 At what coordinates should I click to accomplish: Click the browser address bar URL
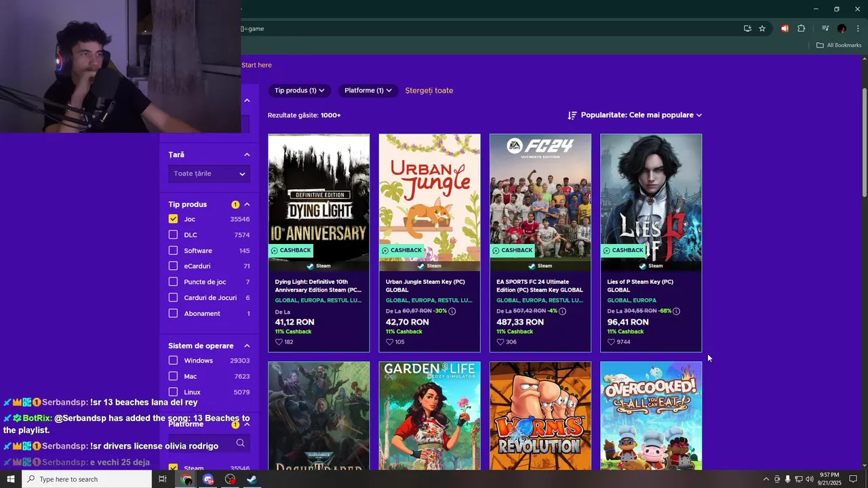pyautogui.click(x=253, y=28)
